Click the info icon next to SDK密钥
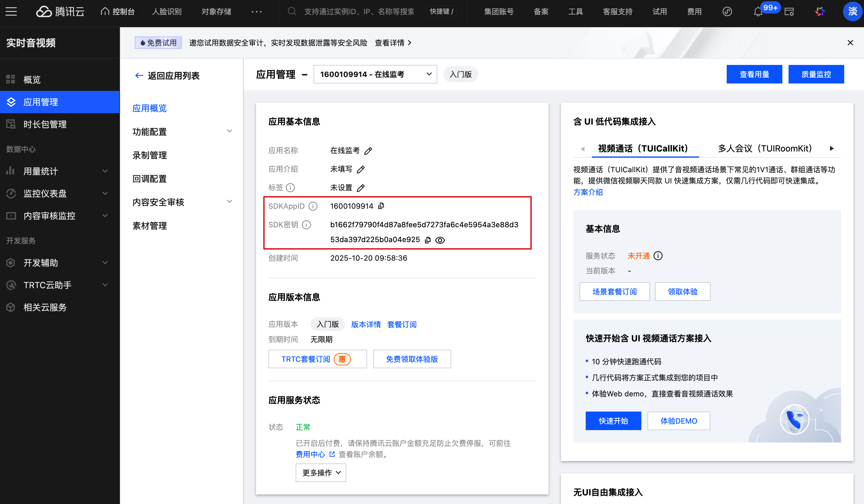This screenshot has height=504, width=864. [x=306, y=224]
